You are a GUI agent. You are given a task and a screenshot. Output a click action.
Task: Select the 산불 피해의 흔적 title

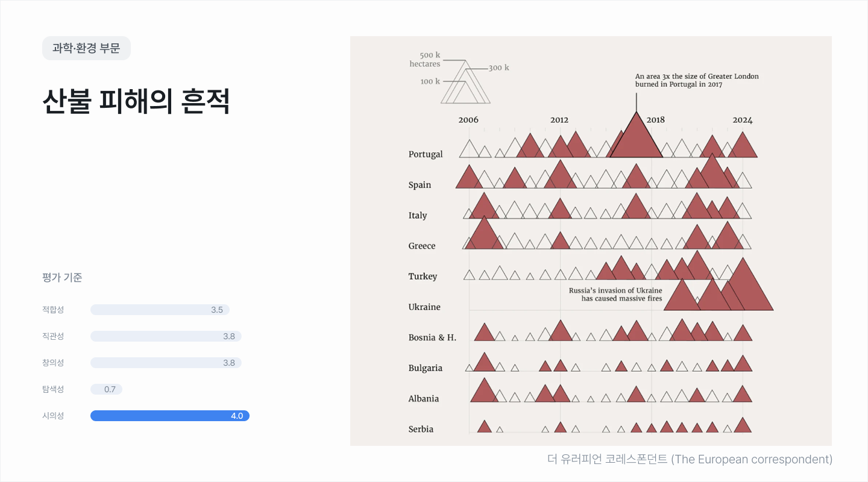coord(136,102)
